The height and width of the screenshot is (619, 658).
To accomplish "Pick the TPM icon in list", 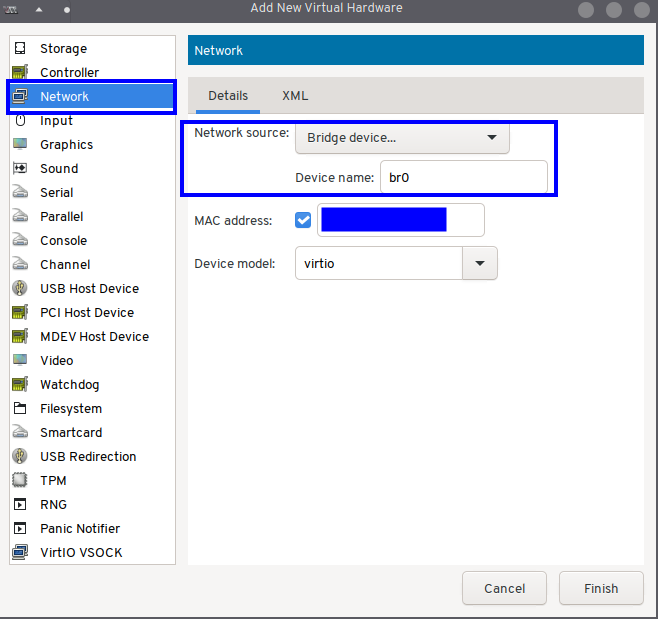I will [20, 481].
